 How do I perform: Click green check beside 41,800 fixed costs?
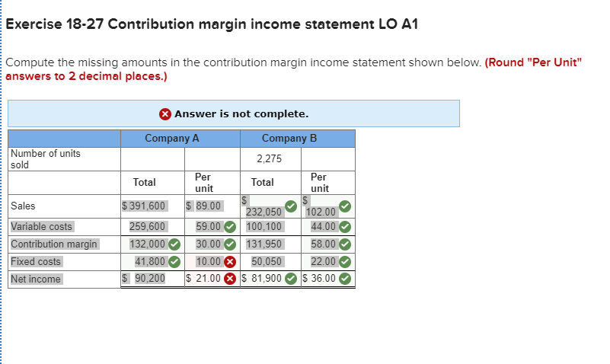pyautogui.click(x=174, y=262)
